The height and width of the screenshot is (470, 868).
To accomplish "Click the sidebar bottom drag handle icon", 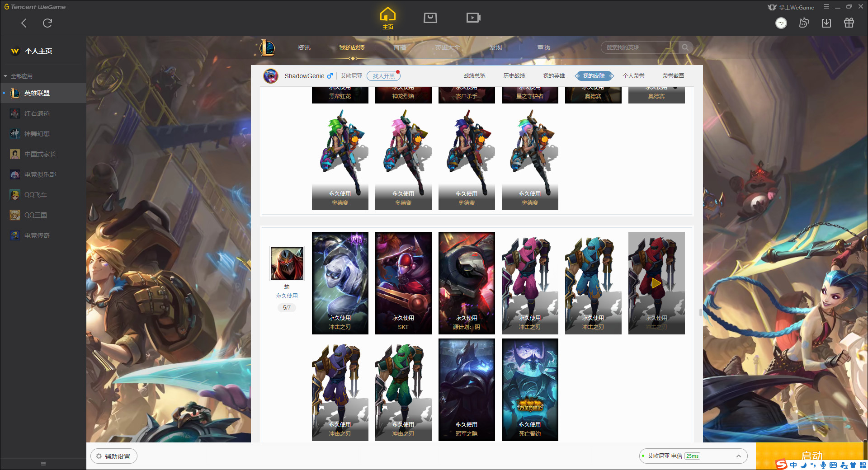I will tap(43, 464).
